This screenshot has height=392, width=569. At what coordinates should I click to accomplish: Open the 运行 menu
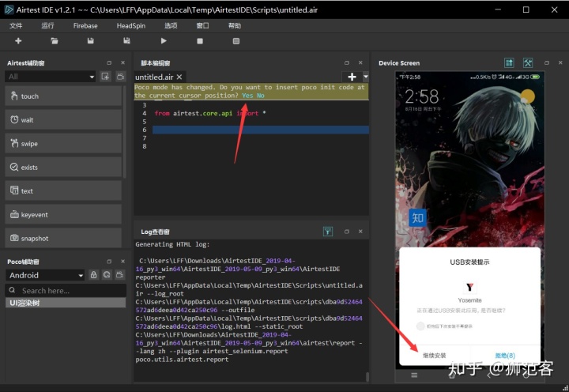[47, 25]
